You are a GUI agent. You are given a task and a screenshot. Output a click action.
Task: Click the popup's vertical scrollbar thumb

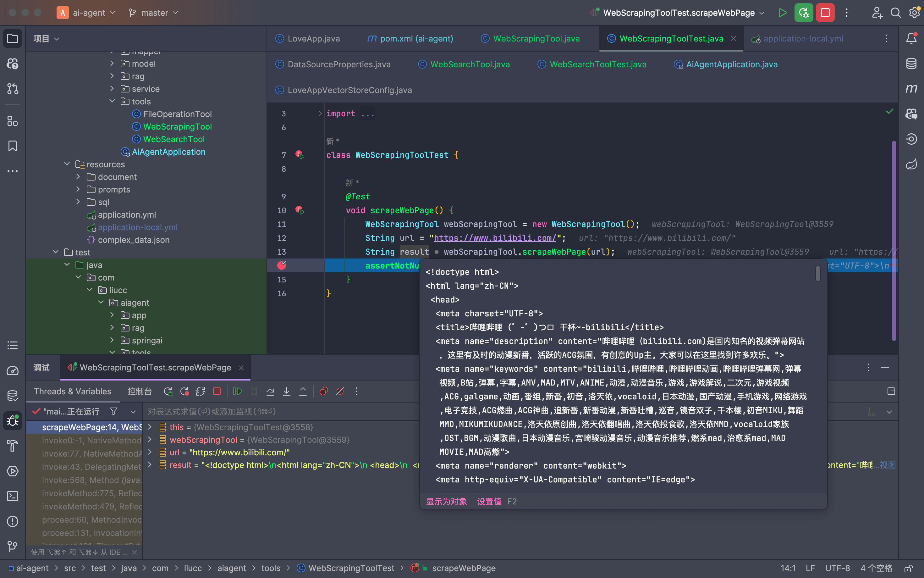pos(818,274)
